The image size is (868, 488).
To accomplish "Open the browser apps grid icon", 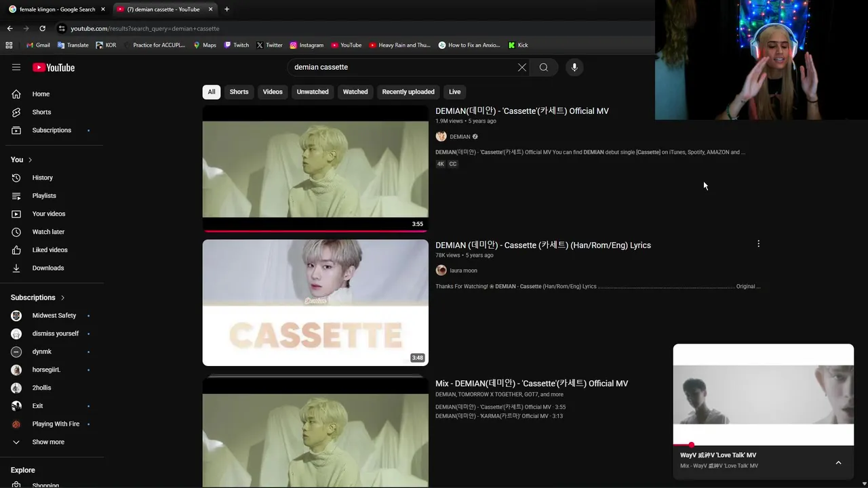I will 9,45.
